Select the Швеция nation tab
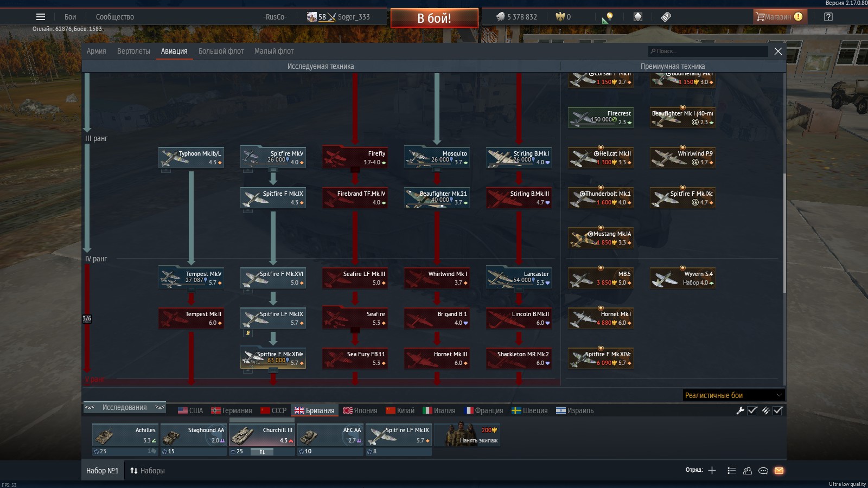Viewport: 868px width, 488px height. tap(530, 410)
